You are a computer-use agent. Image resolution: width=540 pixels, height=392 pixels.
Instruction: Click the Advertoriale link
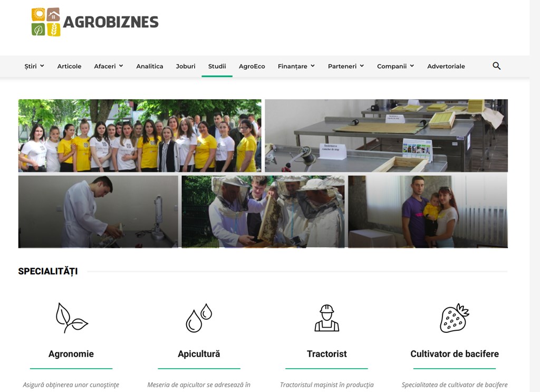click(446, 66)
